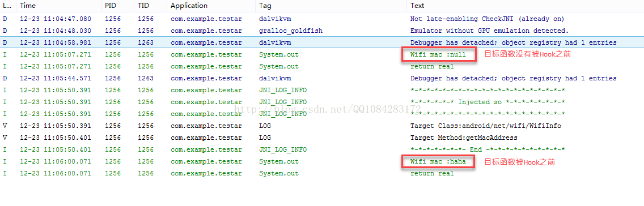Click the LOG tag in the Target Class row

point(265,126)
